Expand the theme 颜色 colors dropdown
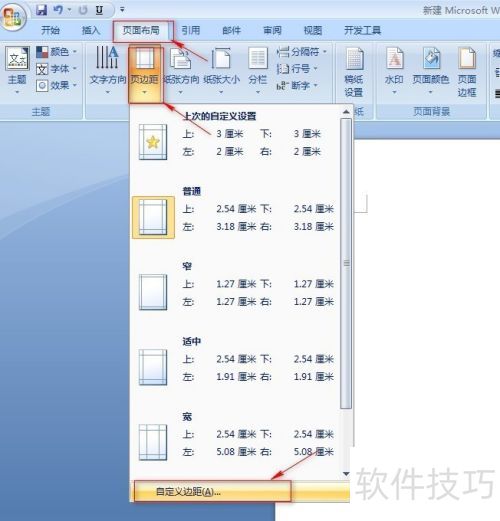 [x=56, y=52]
